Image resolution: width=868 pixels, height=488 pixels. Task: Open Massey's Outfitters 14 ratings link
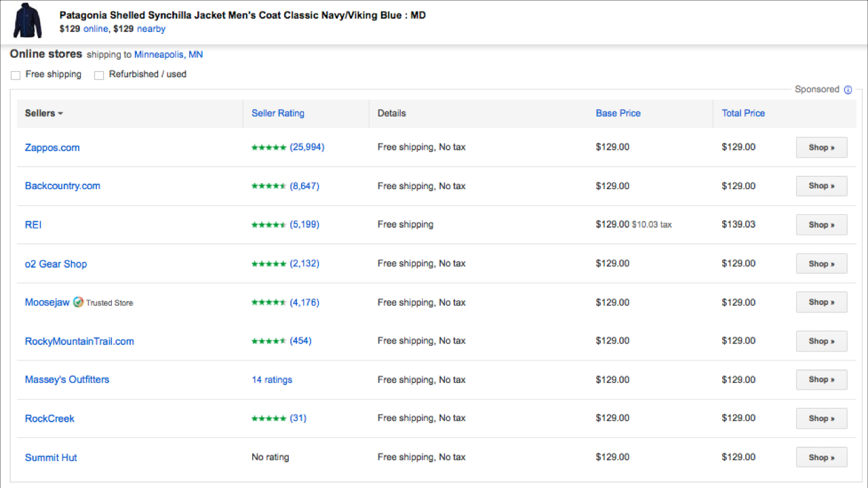[272, 380]
